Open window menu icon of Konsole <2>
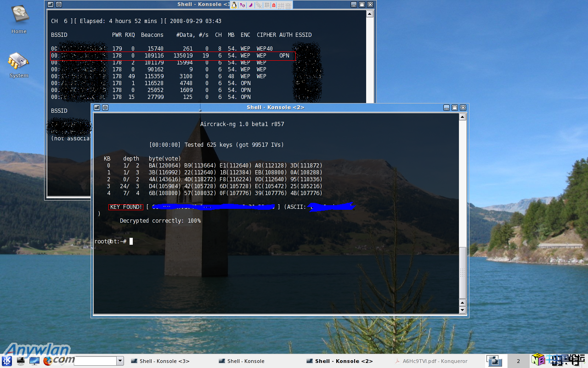This screenshot has height=368, width=588. click(97, 107)
